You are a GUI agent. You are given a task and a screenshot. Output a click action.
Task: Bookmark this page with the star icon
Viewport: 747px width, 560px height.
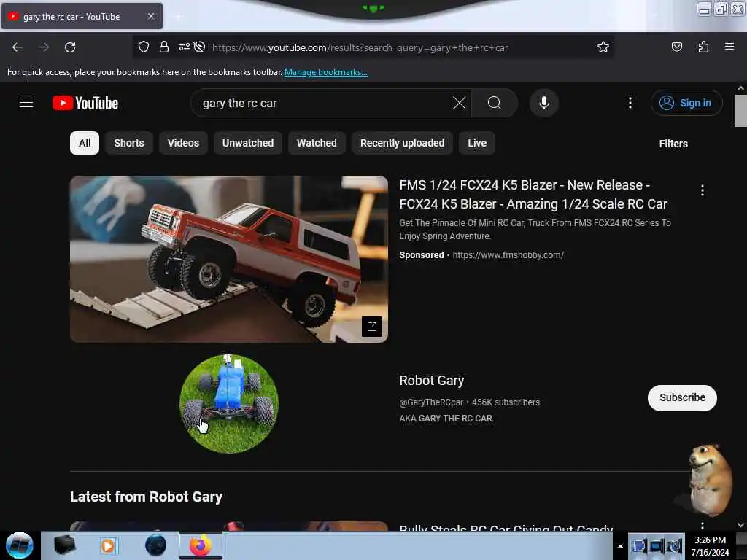pyautogui.click(x=603, y=47)
